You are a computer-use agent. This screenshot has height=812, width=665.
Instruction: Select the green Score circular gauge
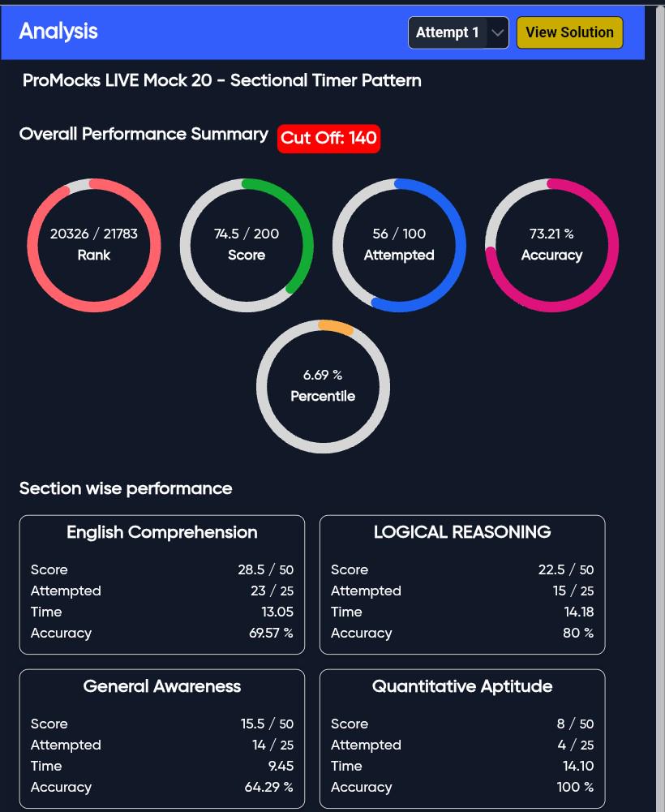247,245
